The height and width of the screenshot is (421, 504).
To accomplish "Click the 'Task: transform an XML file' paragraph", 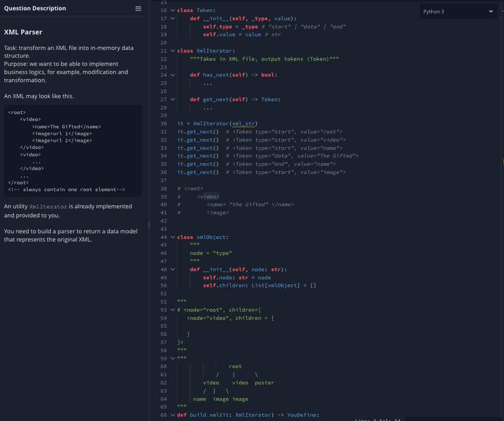I will click(69, 52).
